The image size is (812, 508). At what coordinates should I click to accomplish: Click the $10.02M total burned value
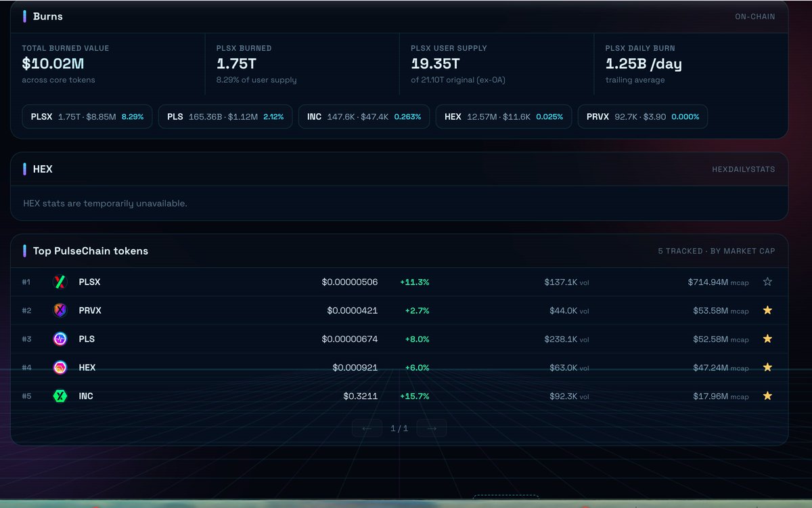(53, 64)
